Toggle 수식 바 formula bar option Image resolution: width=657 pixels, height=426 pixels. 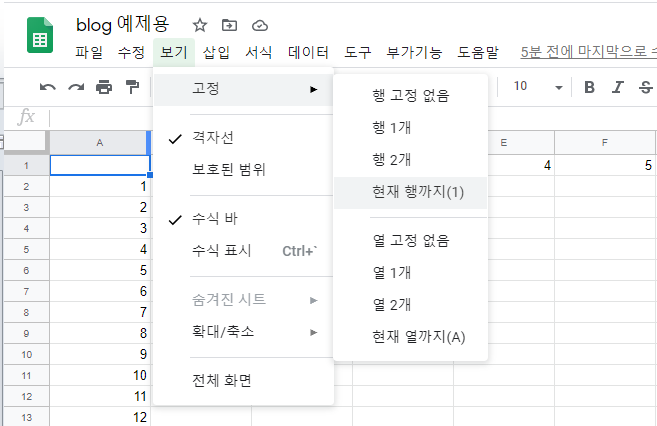tap(243, 219)
